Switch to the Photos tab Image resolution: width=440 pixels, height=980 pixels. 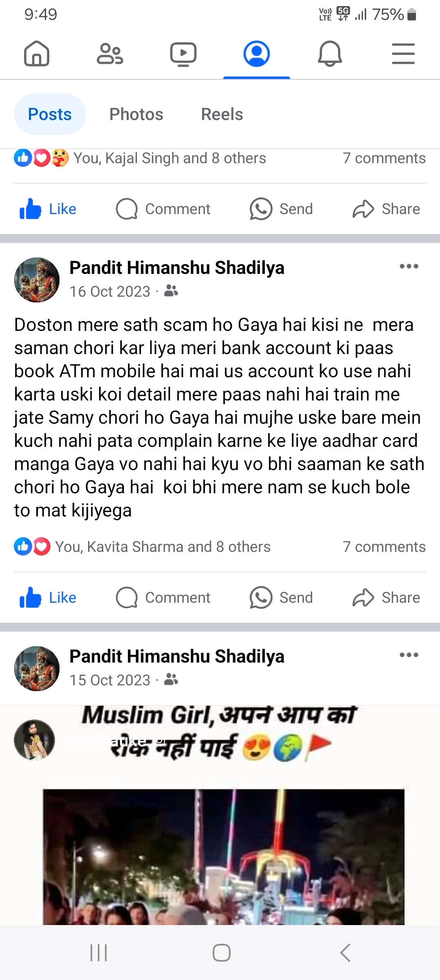[x=136, y=114]
